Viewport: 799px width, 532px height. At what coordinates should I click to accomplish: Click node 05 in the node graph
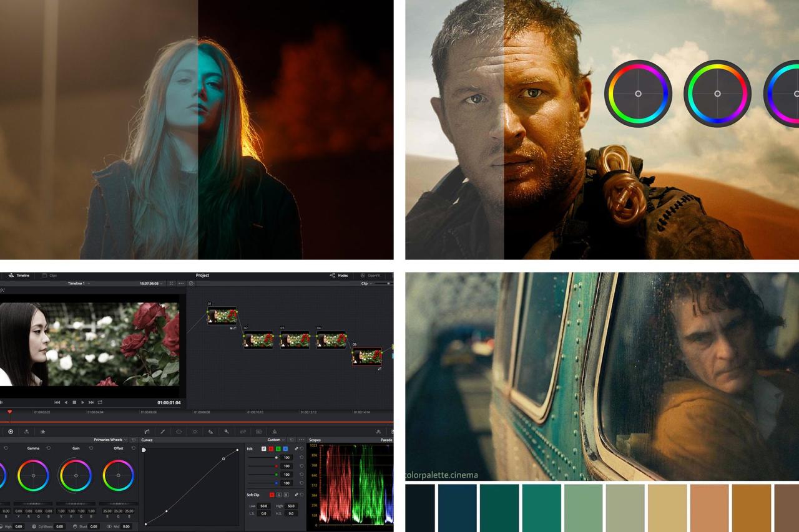point(366,357)
